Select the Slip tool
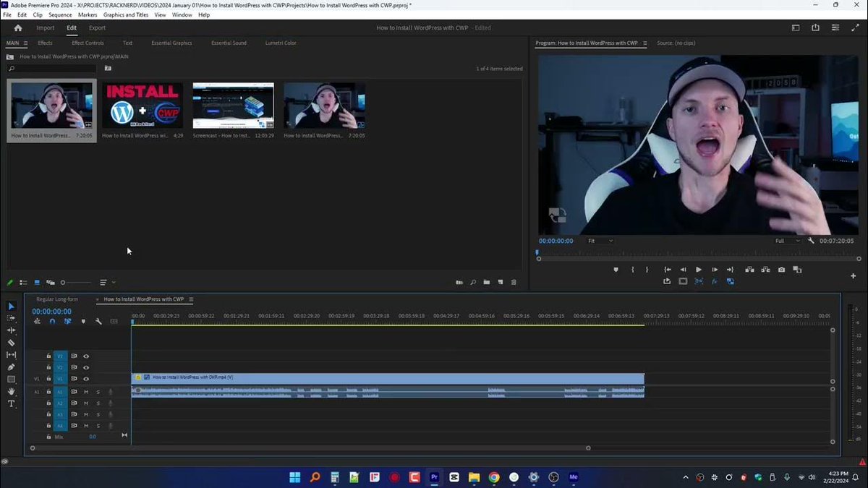This screenshot has height=488, width=868. click(x=11, y=355)
